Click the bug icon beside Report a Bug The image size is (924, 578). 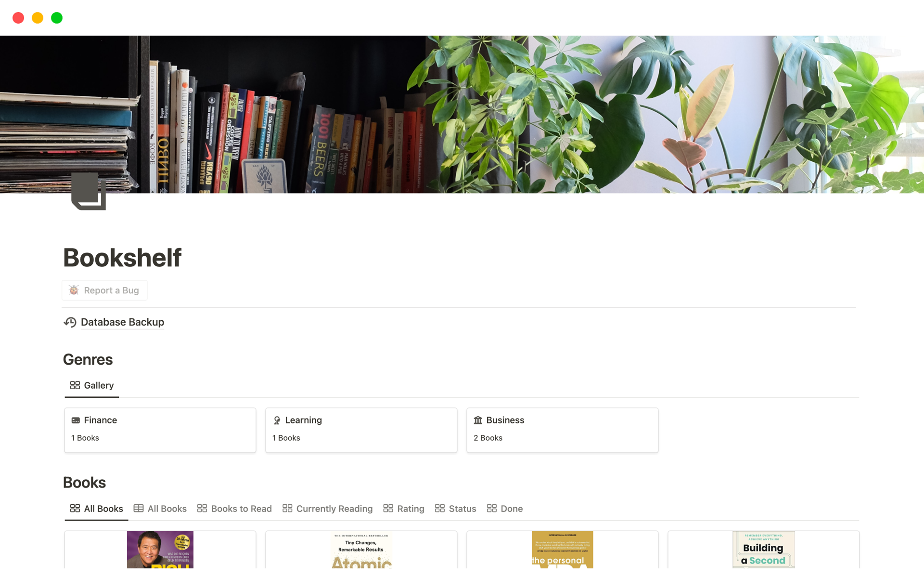tap(74, 290)
